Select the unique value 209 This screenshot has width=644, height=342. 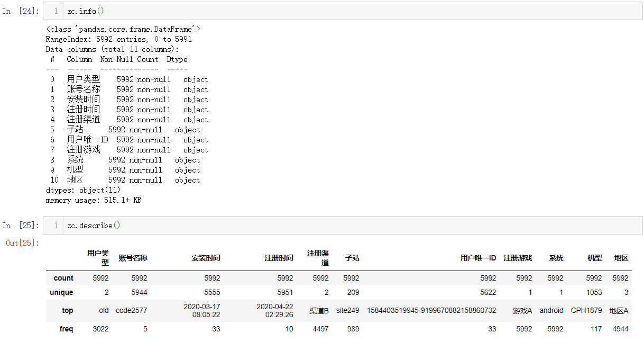[x=353, y=292]
